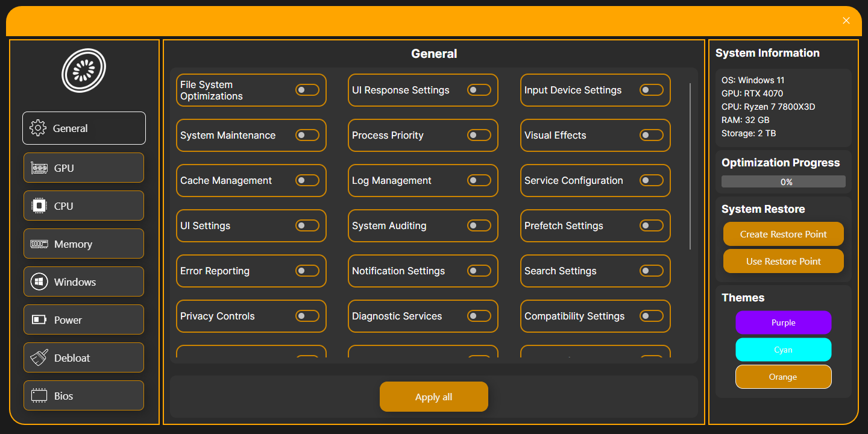The width and height of the screenshot is (868, 434).
Task: Click Use Restore Point button
Action: pyautogui.click(x=783, y=261)
